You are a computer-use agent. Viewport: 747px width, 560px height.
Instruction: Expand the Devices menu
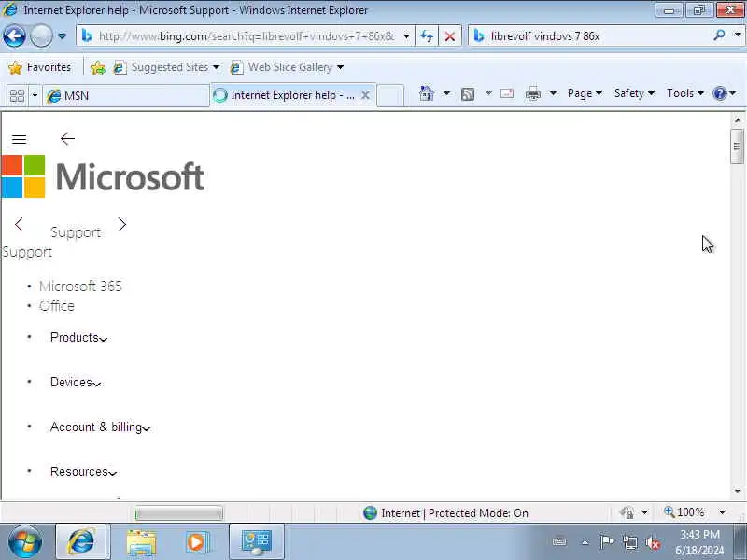pos(76,382)
